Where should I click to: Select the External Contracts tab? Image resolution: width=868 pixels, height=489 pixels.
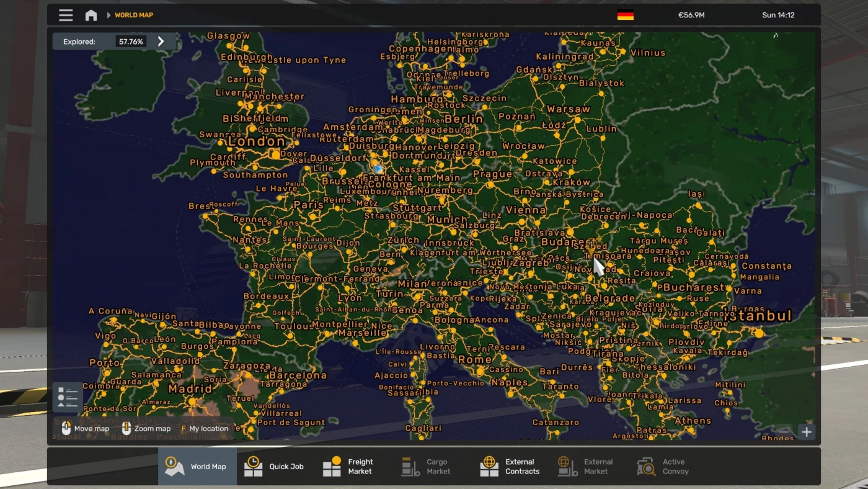point(510,465)
